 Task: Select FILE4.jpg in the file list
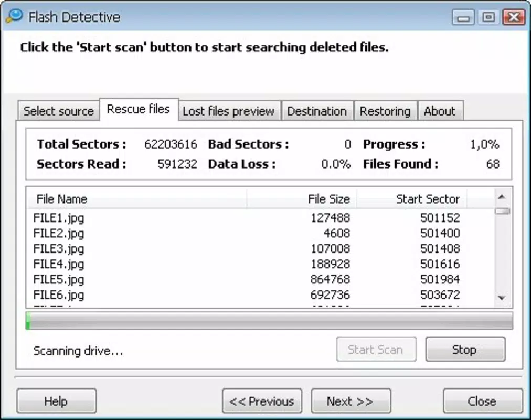[59, 264]
